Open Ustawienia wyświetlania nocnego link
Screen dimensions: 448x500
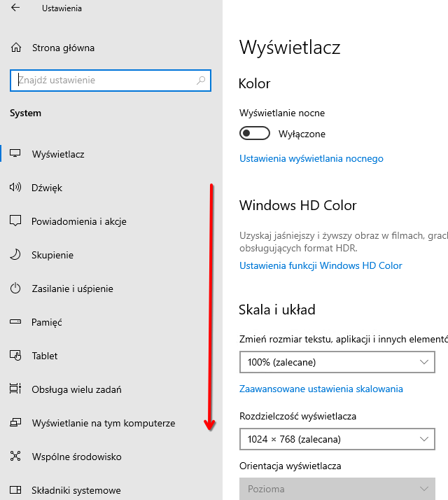pyautogui.click(x=311, y=159)
